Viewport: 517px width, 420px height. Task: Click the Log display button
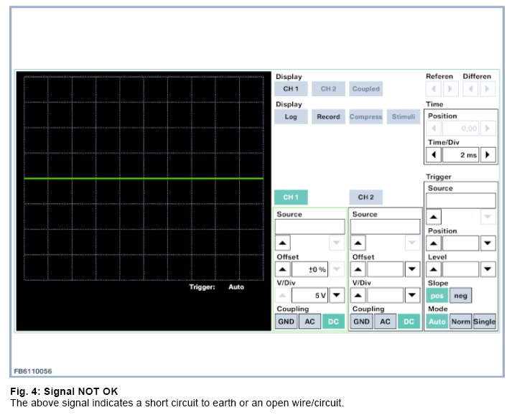click(291, 117)
